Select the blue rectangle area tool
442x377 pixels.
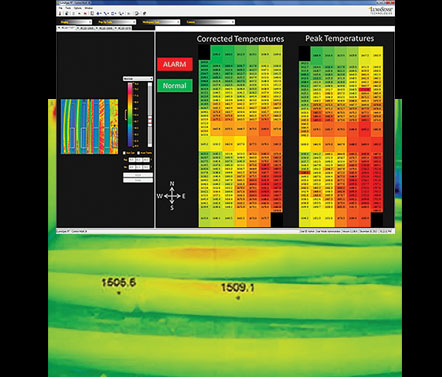click(112, 13)
